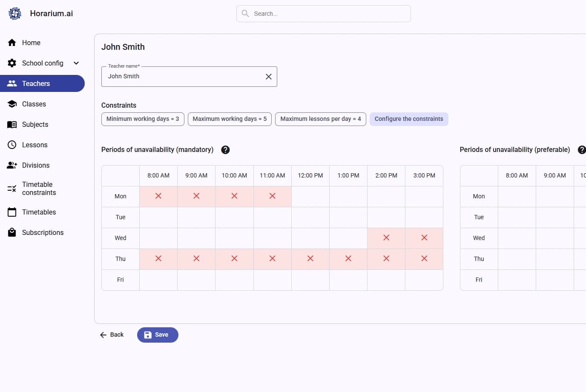Open Minimum working days = 3 constraint

(143, 119)
